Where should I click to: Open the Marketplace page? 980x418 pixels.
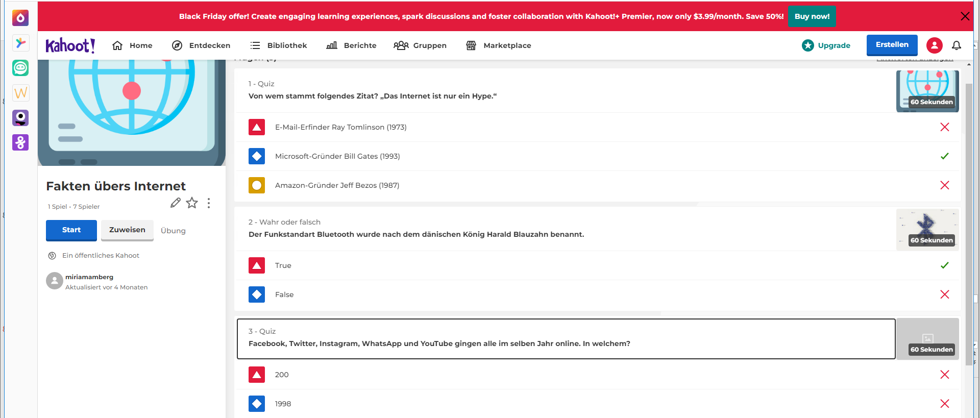(499, 45)
